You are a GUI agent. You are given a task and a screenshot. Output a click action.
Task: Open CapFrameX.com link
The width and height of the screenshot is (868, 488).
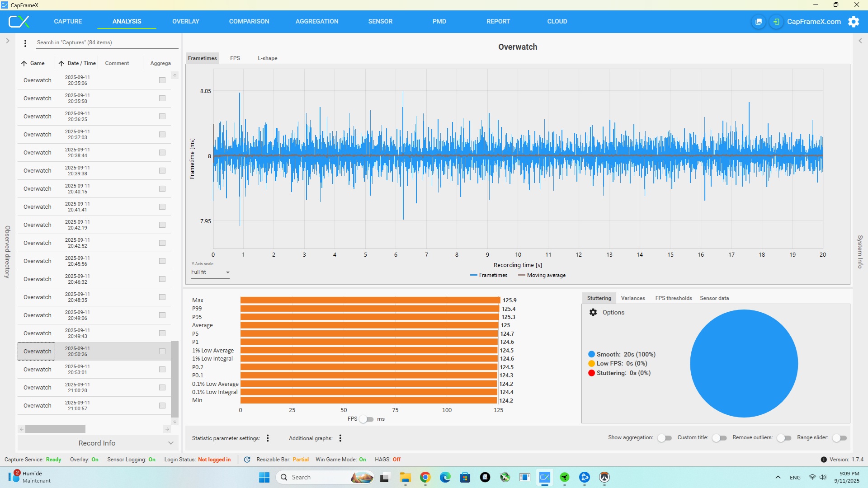[814, 22]
